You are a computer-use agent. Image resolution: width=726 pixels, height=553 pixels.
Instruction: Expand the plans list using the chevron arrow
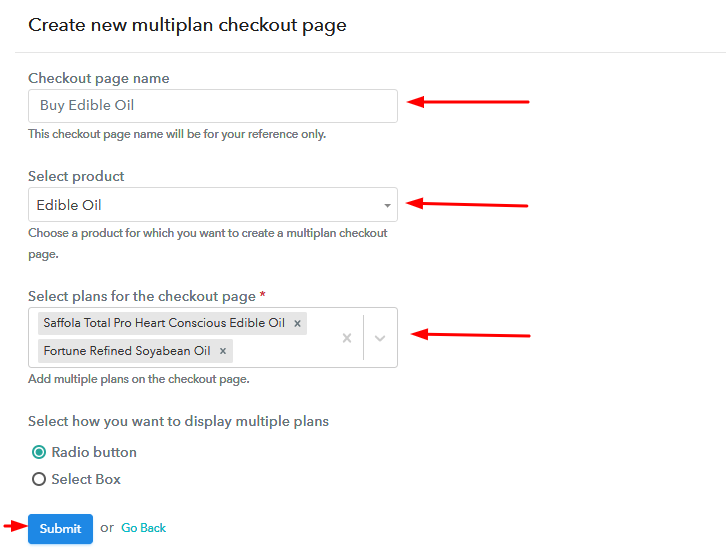(x=380, y=338)
